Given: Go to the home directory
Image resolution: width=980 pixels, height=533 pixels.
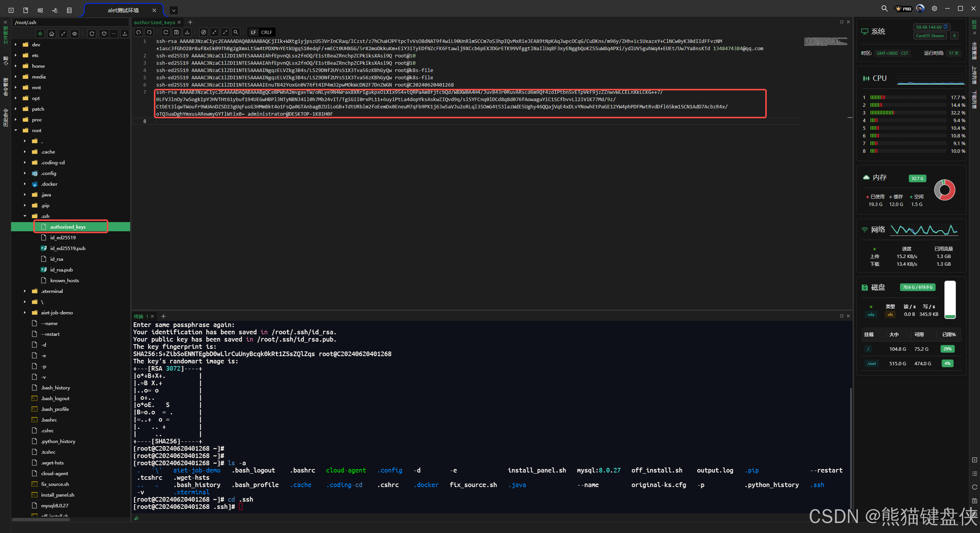Looking at the screenshot, I should tap(51, 34).
